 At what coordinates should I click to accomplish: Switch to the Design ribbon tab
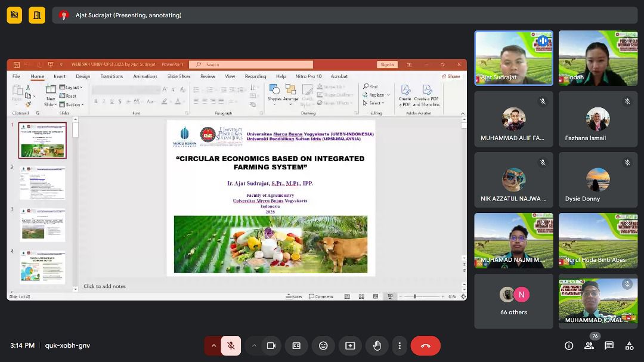coord(83,76)
